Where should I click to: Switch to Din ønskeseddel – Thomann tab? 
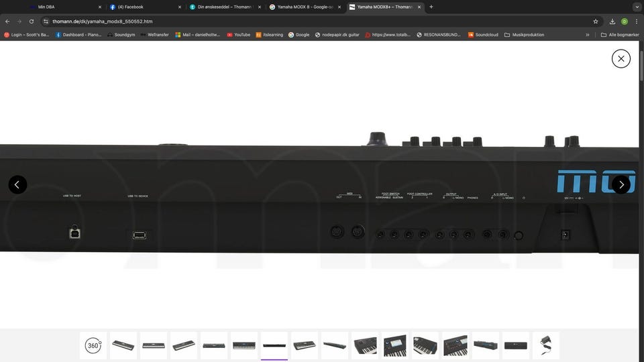tap(224, 7)
